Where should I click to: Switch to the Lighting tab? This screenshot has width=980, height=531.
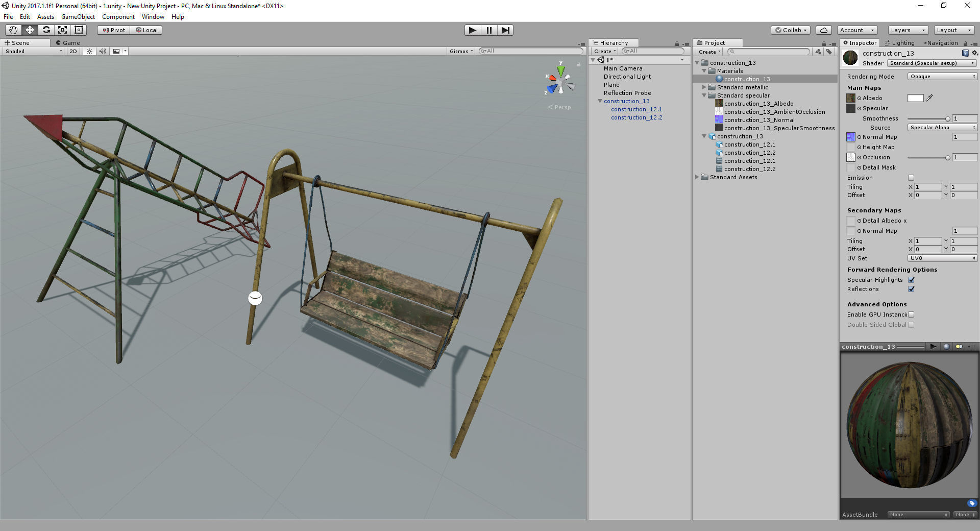pyautogui.click(x=900, y=43)
